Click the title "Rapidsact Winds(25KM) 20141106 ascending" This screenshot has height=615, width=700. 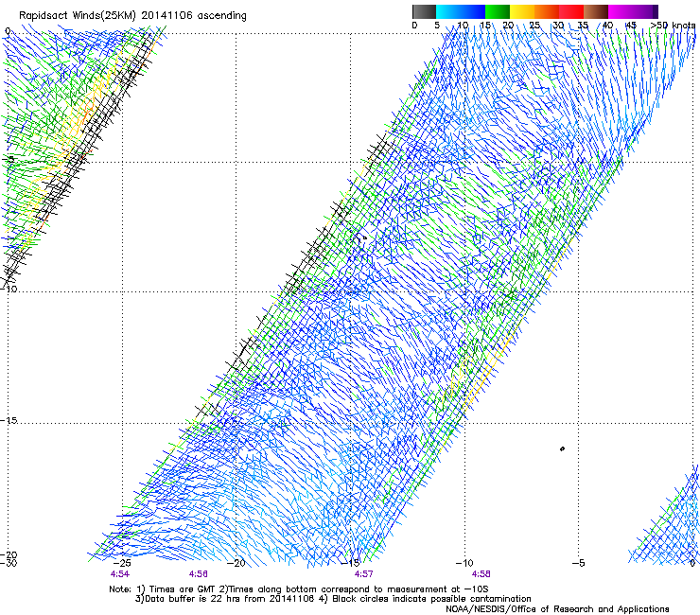coord(132,15)
